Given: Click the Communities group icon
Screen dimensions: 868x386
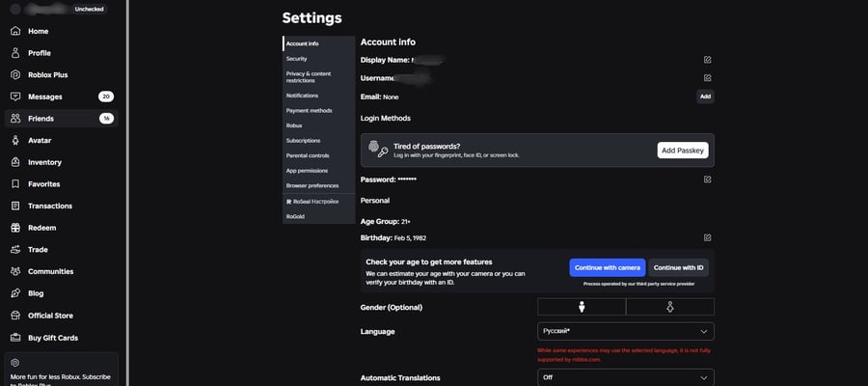Looking at the screenshot, I should pos(15,271).
